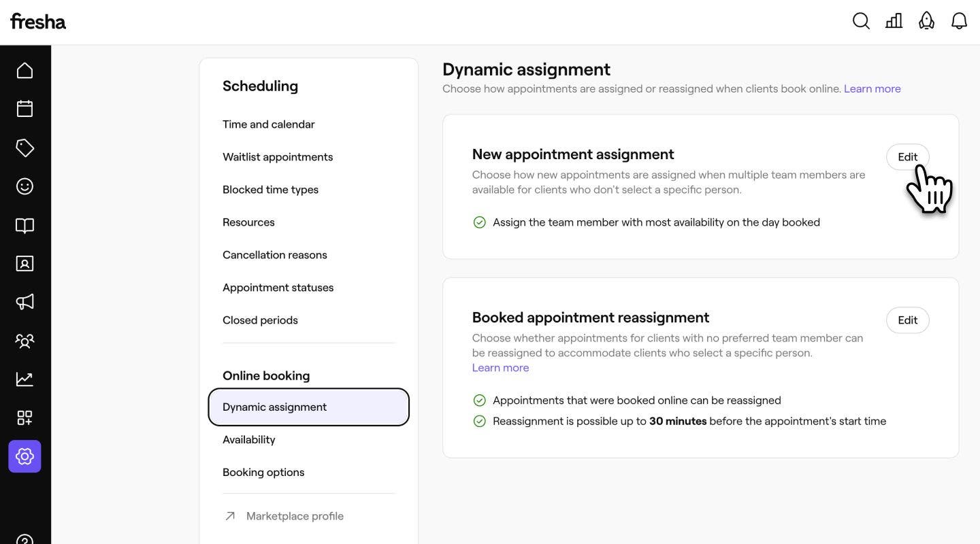Click the Scheduling heading
Screen dimensions: 980x544
(x=260, y=86)
